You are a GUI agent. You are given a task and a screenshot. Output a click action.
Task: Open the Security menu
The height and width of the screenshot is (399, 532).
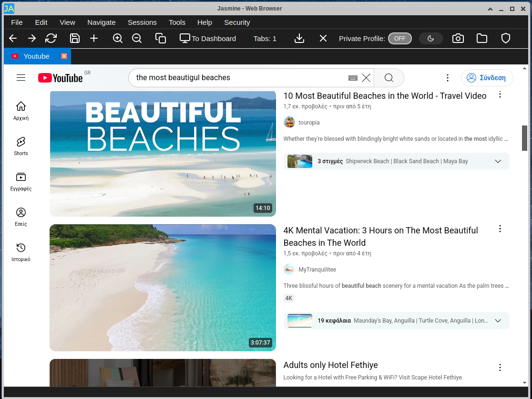pos(237,22)
